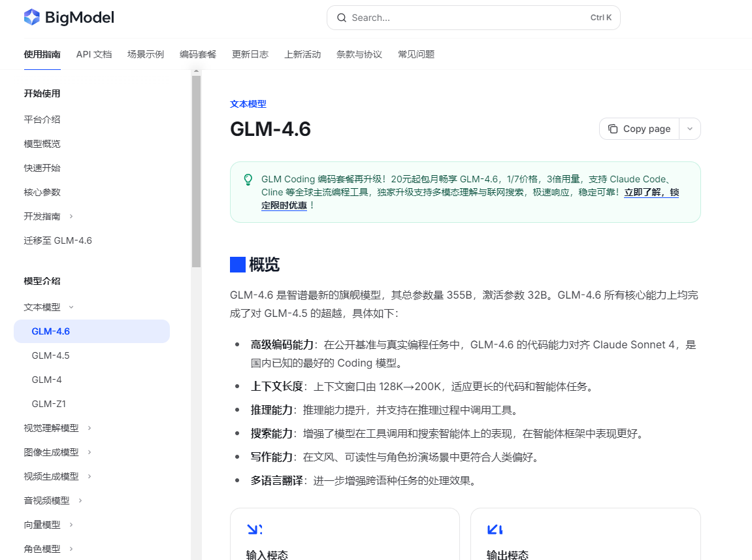Expand 角色模型 section
Viewport: 752px width, 560px height.
(71, 549)
